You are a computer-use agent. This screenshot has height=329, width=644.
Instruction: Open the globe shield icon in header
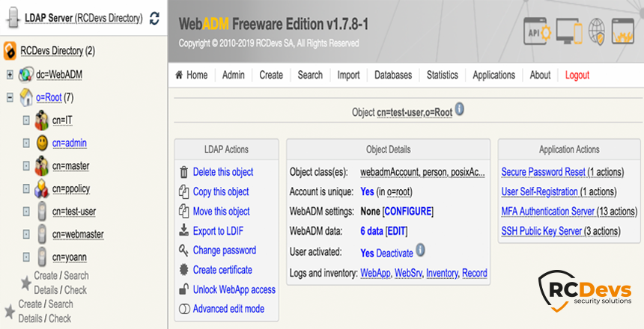tap(597, 31)
